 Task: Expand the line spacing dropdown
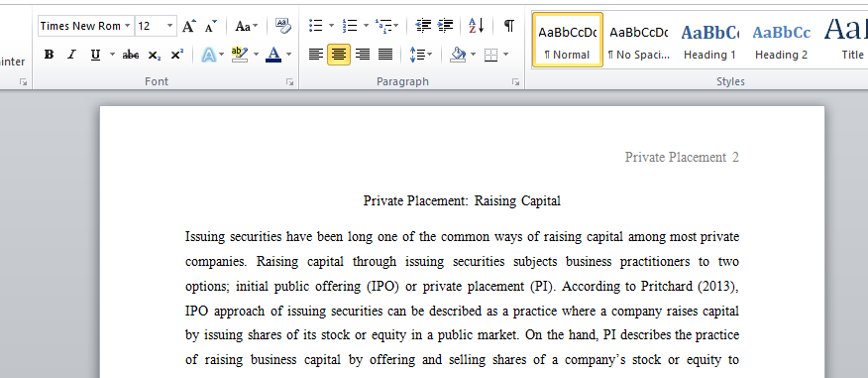coord(430,55)
